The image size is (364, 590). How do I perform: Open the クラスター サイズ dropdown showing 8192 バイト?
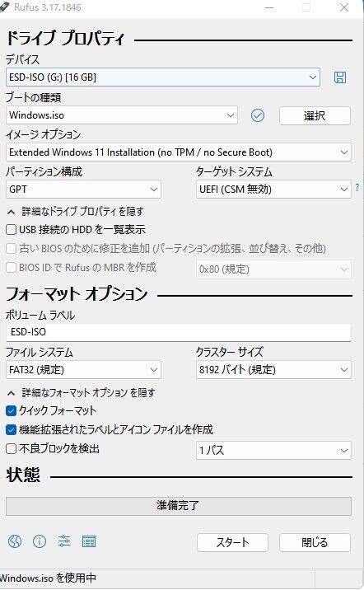click(x=273, y=370)
